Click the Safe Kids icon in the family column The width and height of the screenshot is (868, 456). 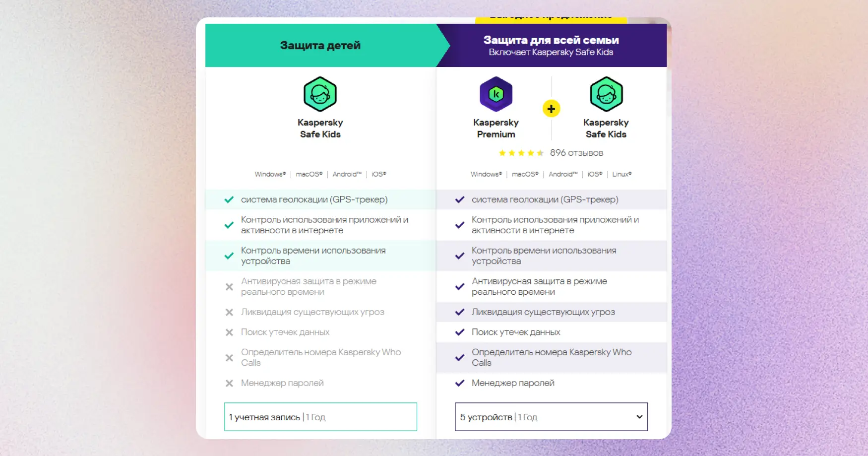point(606,94)
